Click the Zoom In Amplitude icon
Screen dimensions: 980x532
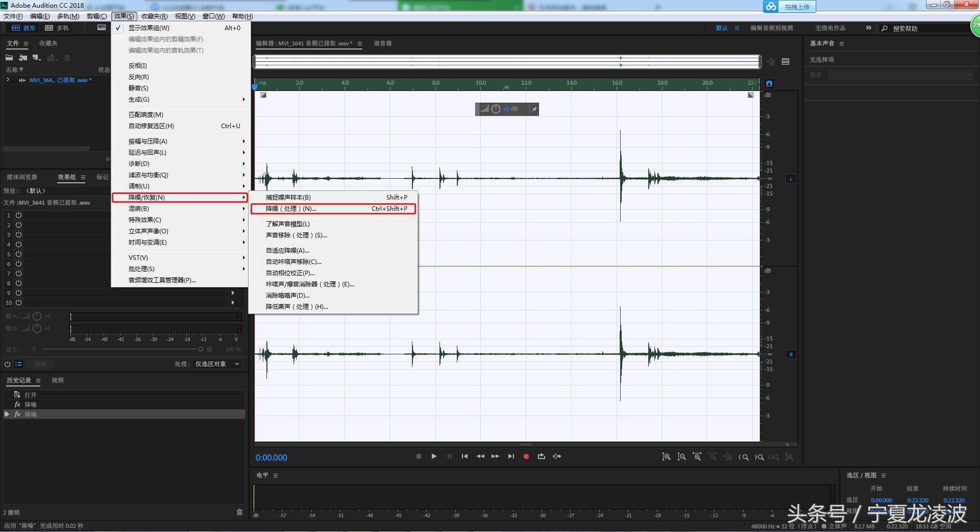tap(666, 457)
